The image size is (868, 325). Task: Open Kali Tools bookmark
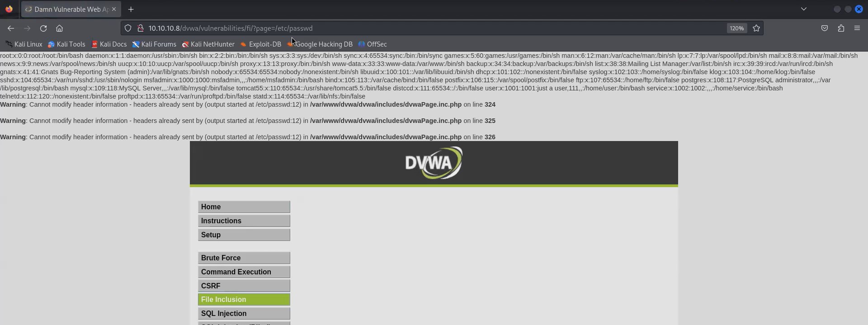click(66, 44)
